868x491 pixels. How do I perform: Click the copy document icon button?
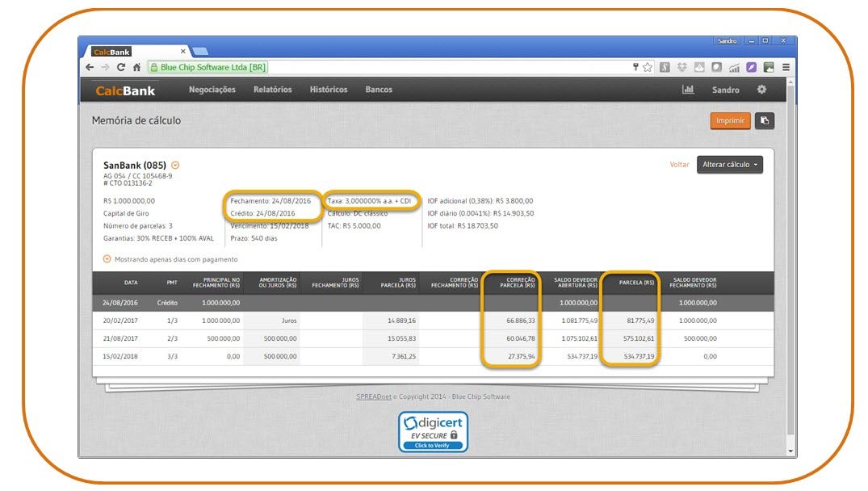(764, 120)
